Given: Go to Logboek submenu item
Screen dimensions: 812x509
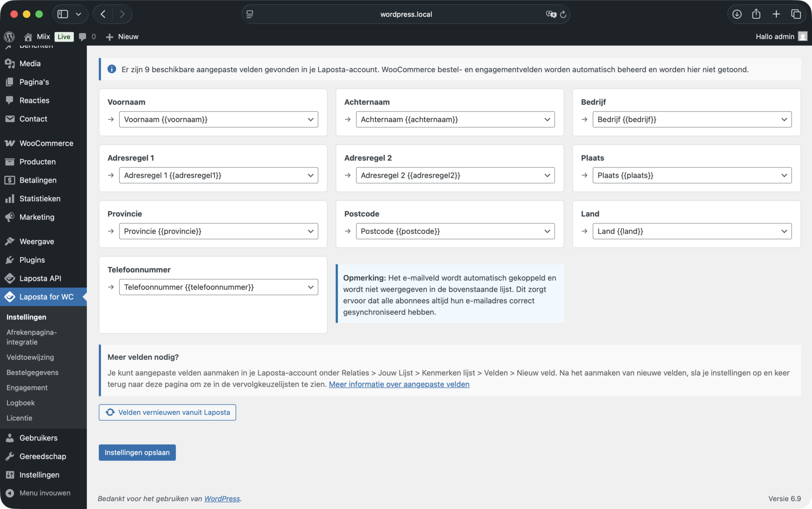Looking at the screenshot, I should coord(21,403).
